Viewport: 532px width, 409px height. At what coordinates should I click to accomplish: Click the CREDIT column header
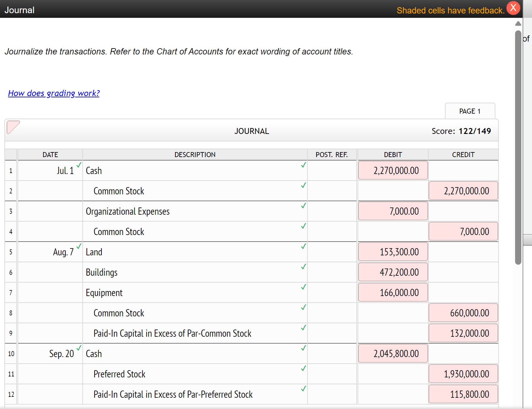coord(463,155)
